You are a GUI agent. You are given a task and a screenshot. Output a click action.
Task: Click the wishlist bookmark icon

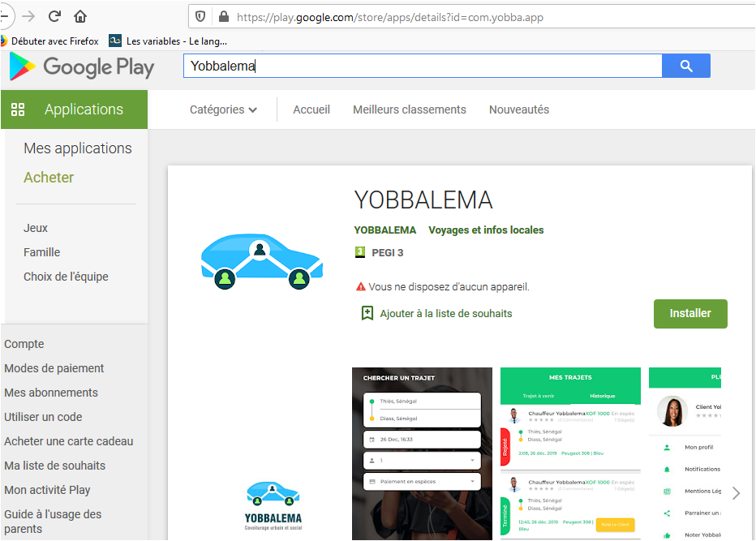(x=367, y=313)
